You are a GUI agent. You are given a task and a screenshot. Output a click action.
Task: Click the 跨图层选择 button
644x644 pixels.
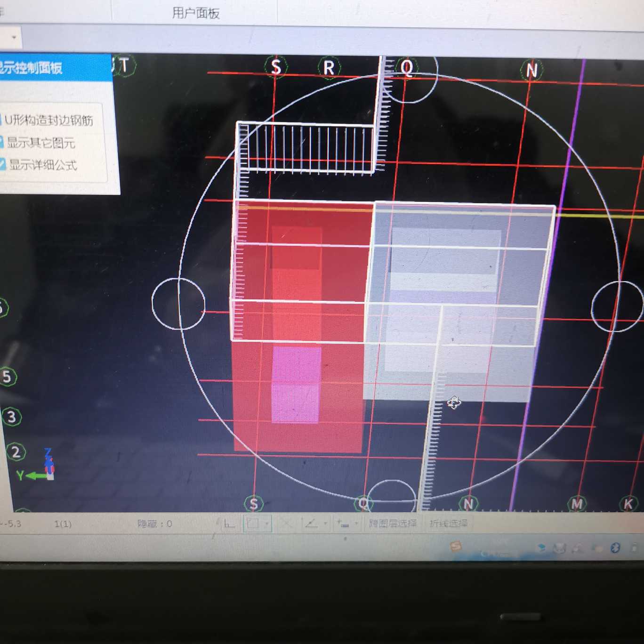tap(393, 523)
